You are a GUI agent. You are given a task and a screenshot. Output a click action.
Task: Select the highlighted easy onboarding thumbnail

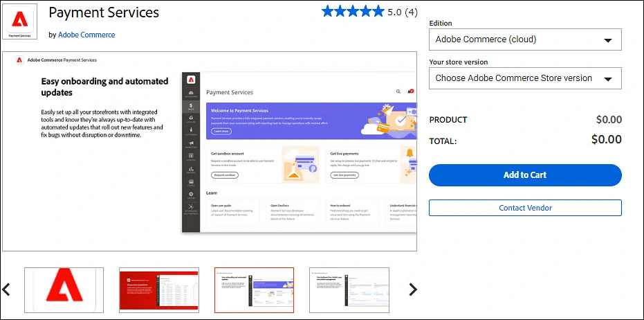click(x=255, y=290)
